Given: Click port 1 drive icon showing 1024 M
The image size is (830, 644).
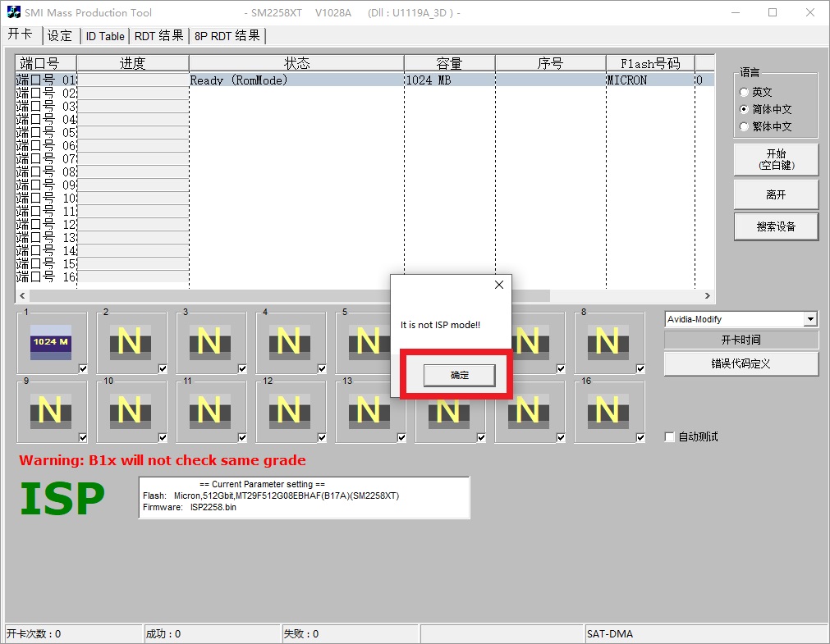Looking at the screenshot, I should 51,341.
